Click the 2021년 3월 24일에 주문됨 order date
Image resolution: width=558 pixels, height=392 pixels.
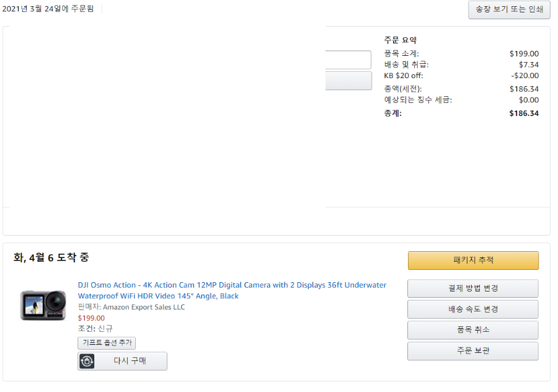pyautogui.click(x=48, y=9)
